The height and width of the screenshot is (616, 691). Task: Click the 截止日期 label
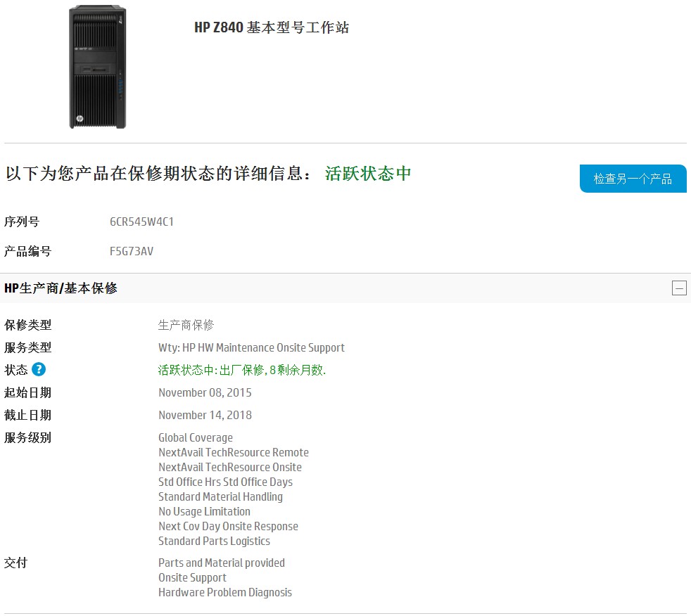(x=27, y=415)
